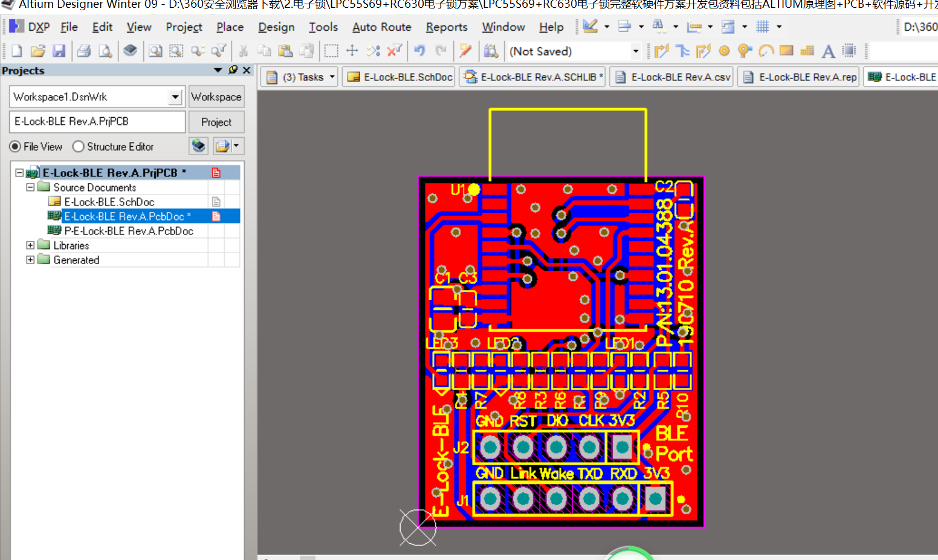Open the Auto Route menu
This screenshot has height=560, width=938.
382,27
